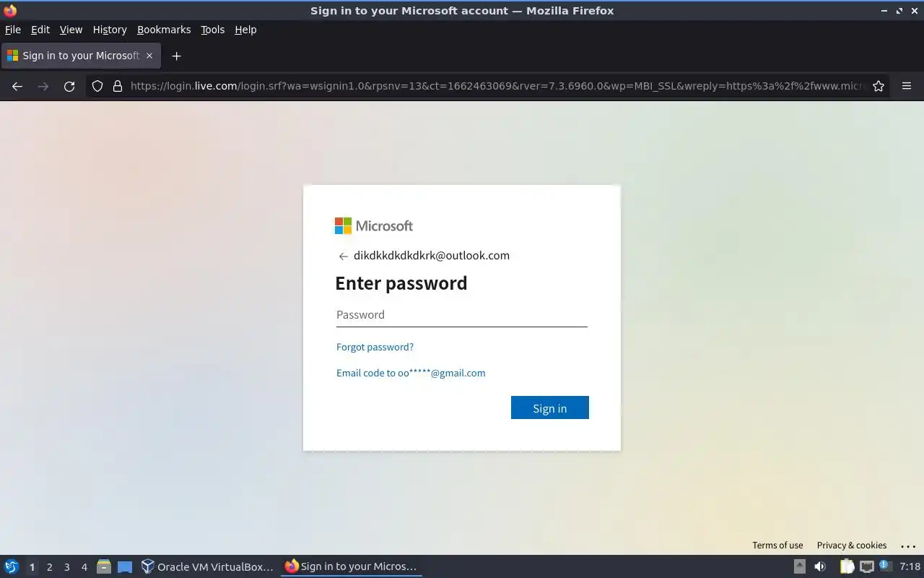Image resolution: width=924 pixels, height=578 pixels.
Task: Reload the current page
Action: pyautogui.click(x=69, y=86)
